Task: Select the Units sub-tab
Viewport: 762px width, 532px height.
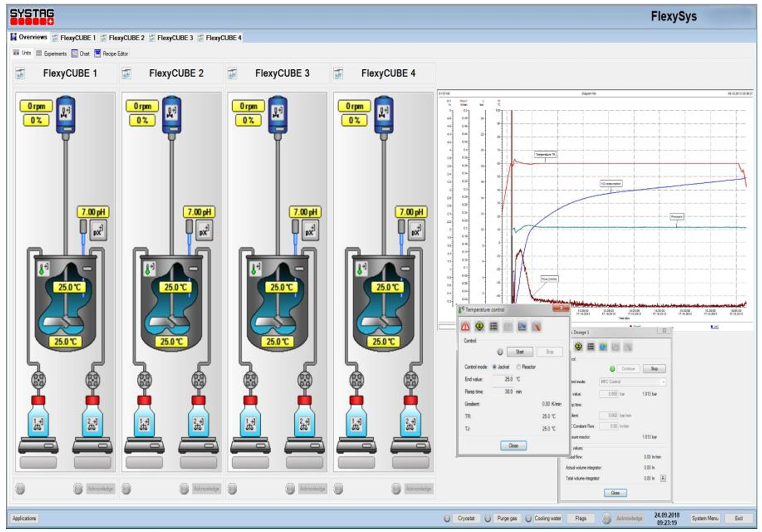Action: pyautogui.click(x=22, y=53)
